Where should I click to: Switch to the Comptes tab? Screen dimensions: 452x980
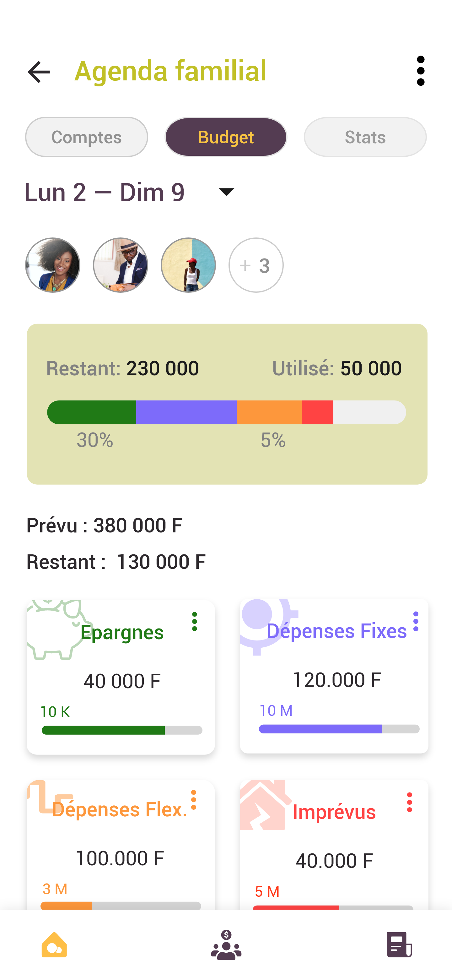86,137
